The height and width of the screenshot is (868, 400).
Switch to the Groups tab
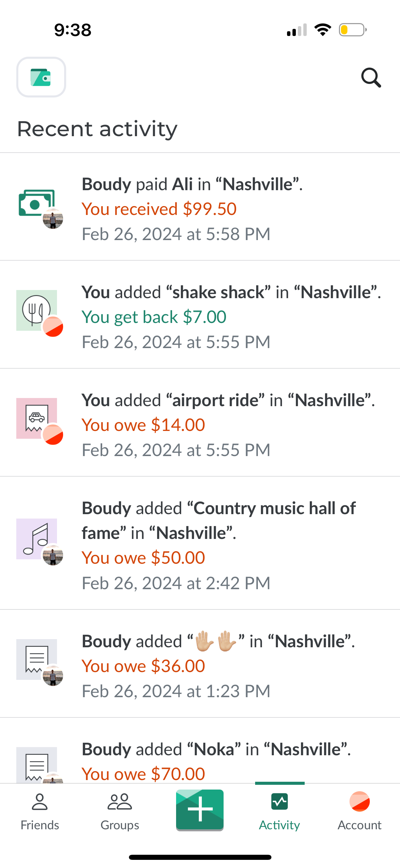click(x=120, y=811)
